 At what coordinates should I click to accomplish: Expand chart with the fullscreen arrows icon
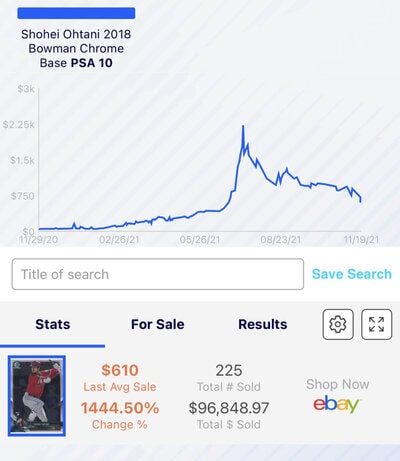377,324
